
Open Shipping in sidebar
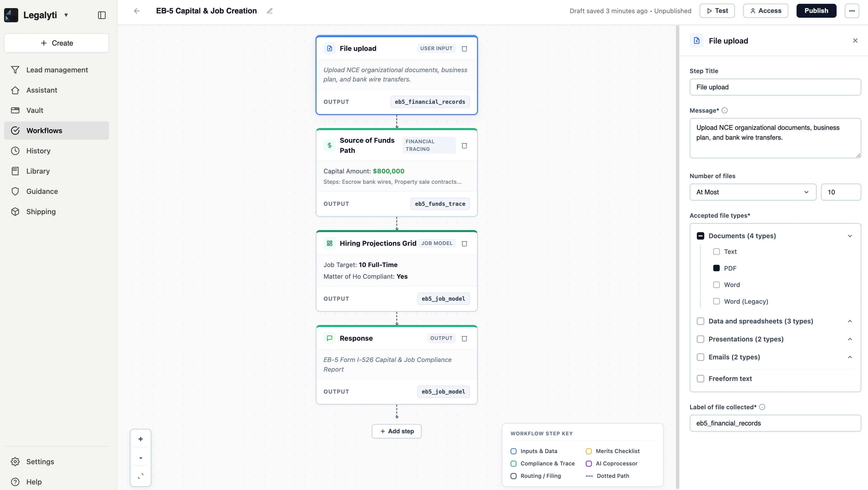tap(56, 211)
